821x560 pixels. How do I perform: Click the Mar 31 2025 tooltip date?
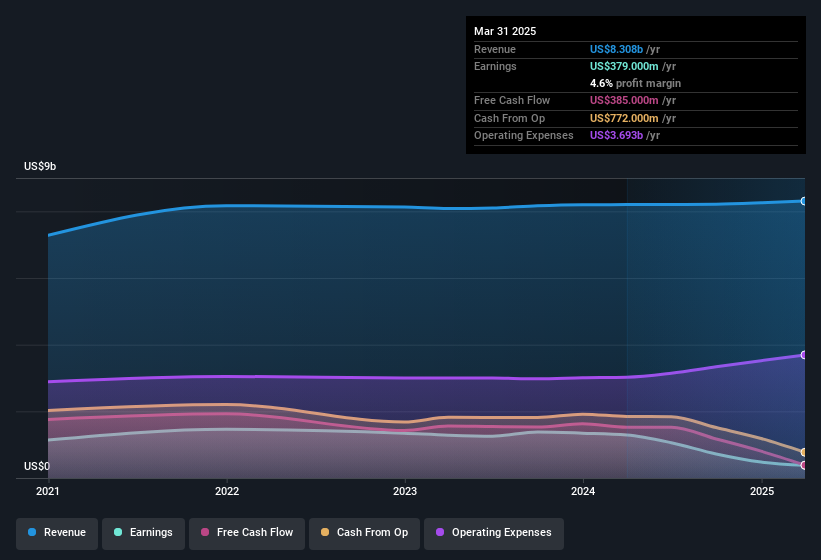point(505,31)
